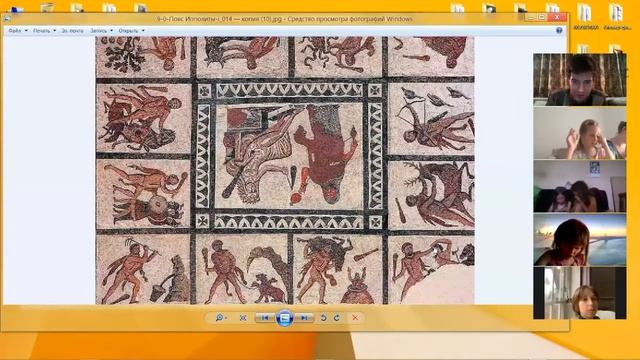The height and width of the screenshot is (360, 640).
Task: Select the top participant video with dark-haired person
Action: (580, 80)
